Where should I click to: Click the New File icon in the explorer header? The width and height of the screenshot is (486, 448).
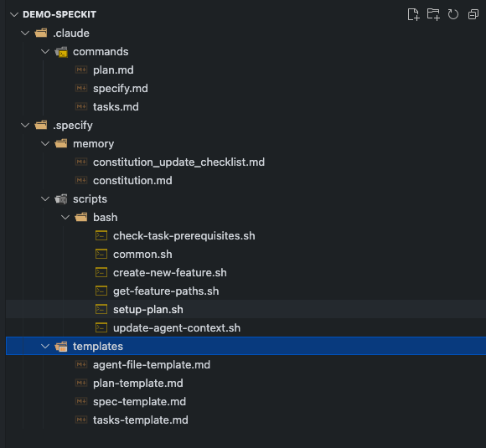[x=413, y=14]
